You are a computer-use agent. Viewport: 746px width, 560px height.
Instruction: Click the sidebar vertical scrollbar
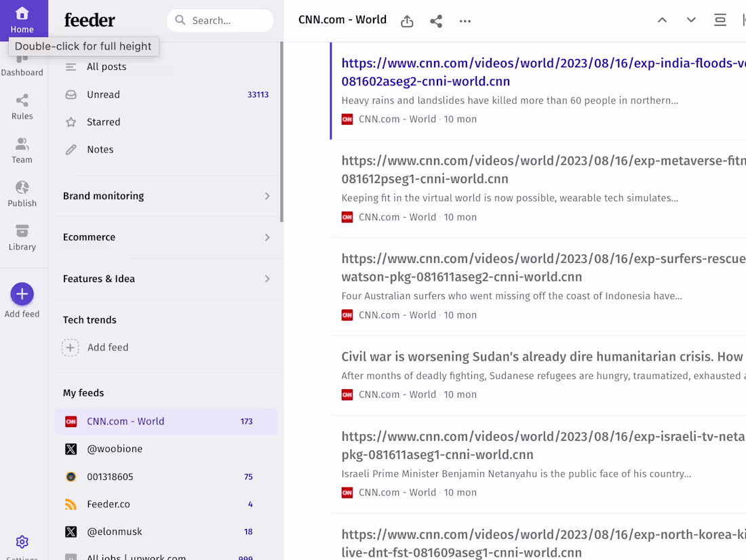(x=281, y=132)
